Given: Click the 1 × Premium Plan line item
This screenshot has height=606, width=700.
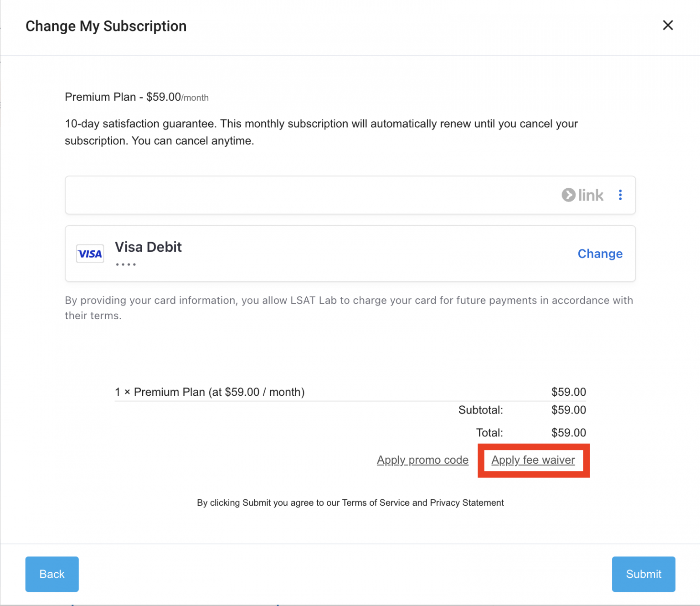Looking at the screenshot, I should [x=210, y=392].
